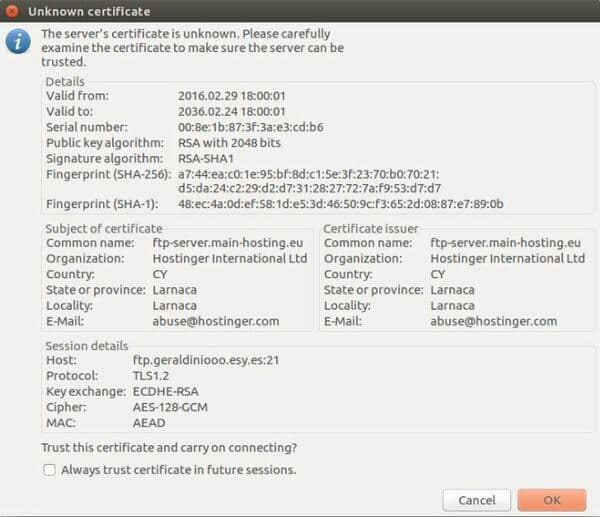Click the RSA with 2048 bits value

(x=229, y=143)
